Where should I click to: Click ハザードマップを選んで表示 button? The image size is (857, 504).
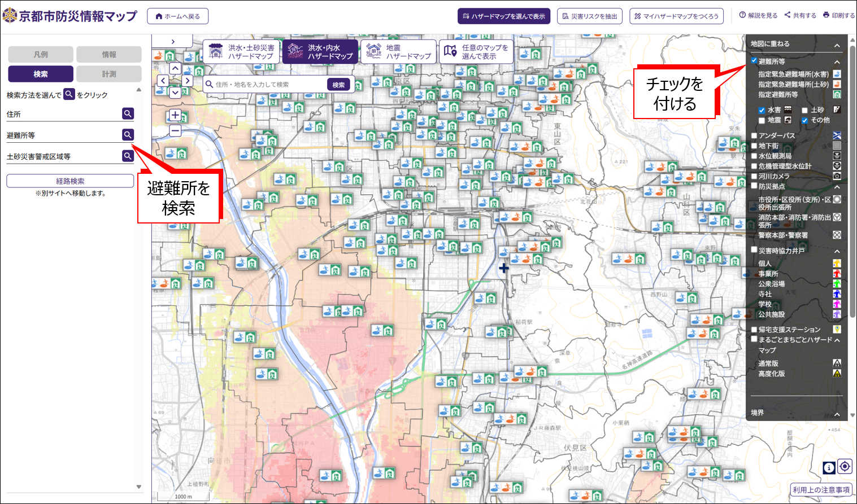click(504, 16)
